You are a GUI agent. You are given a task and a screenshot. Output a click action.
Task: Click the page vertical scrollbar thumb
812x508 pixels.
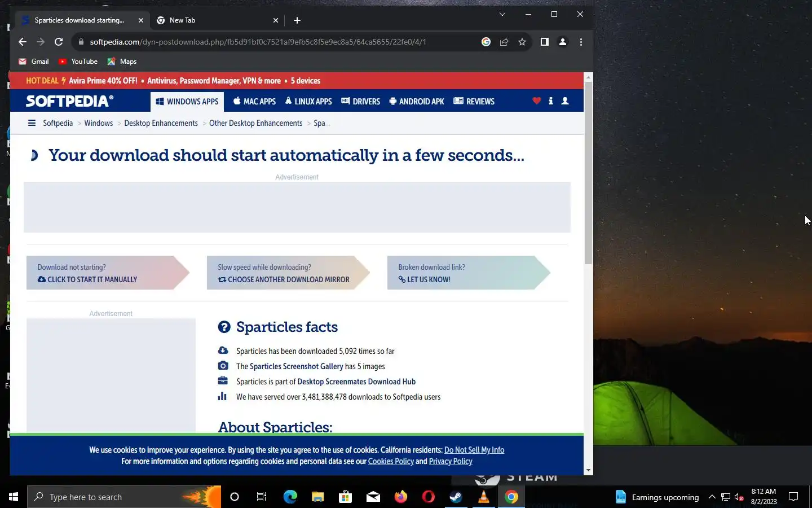click(588, 173)
